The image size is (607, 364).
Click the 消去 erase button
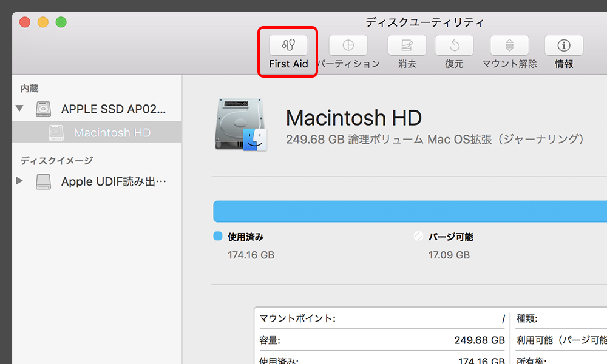tap(407, 45)
